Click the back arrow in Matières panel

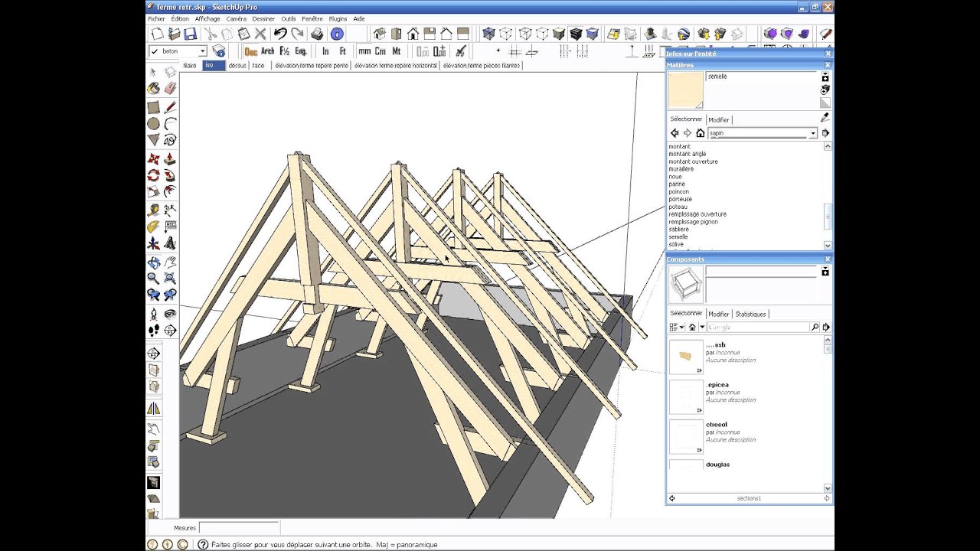tap(675, 133)
